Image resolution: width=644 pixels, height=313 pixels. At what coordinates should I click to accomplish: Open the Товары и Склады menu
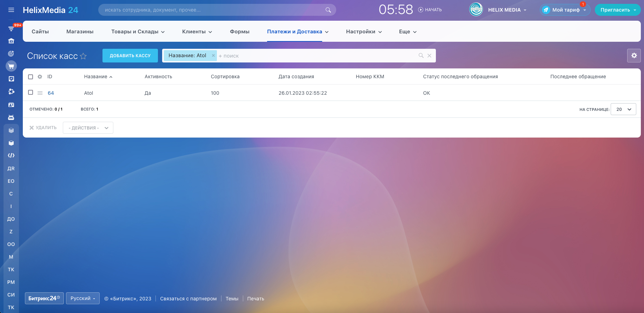(138, 32)
